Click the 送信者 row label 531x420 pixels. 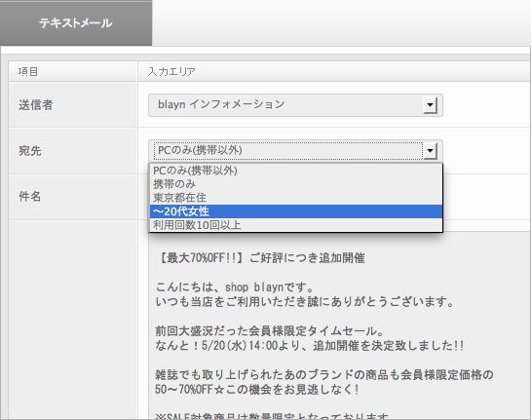click(x=36, y=105)
